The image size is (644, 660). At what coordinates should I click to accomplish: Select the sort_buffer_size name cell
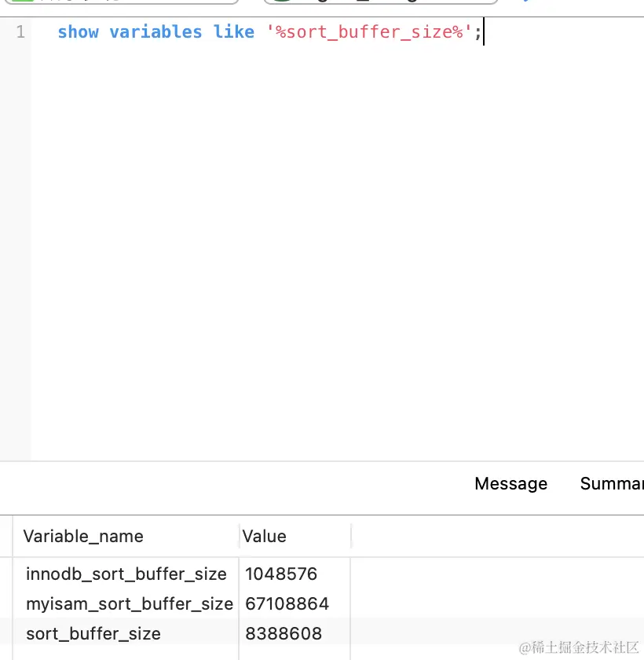93,634
